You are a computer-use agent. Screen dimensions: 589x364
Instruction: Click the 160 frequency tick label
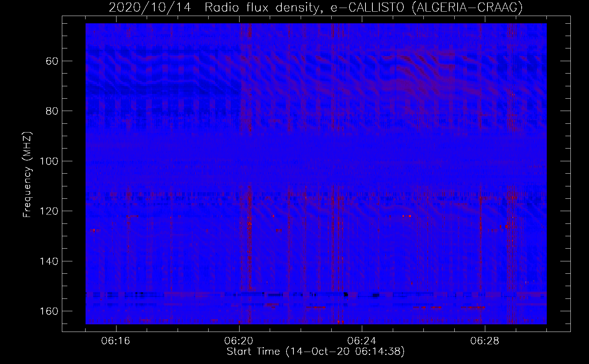tap(49, 312)
